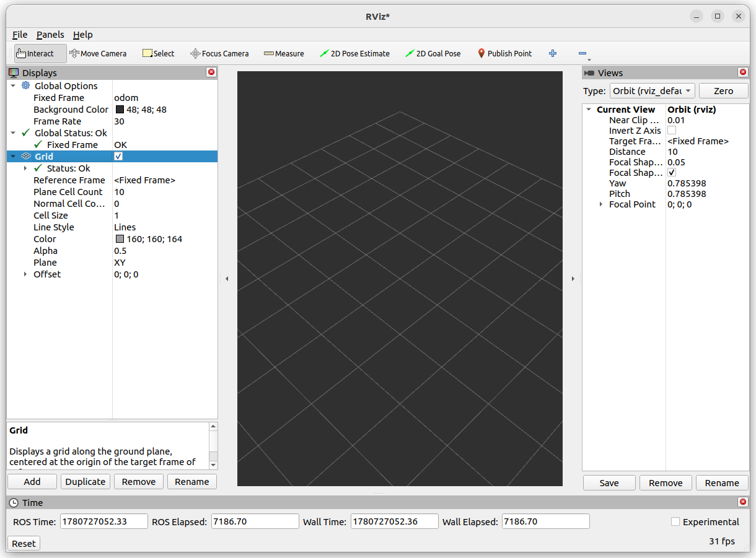Click the Time panel clock icon
The width and height of the screenshot is (756, 558).
pyautogui.click(x=14, y=503)
